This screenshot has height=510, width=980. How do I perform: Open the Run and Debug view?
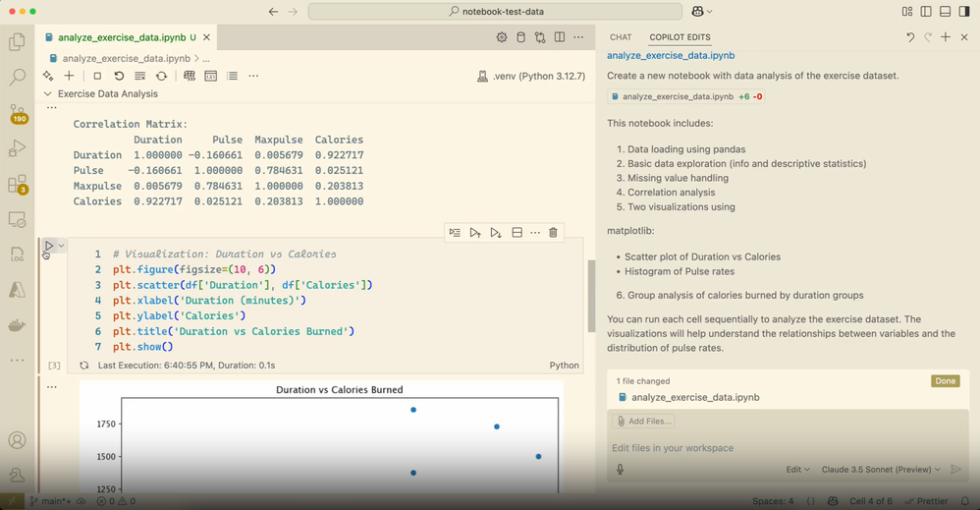(x=17, y=149)
